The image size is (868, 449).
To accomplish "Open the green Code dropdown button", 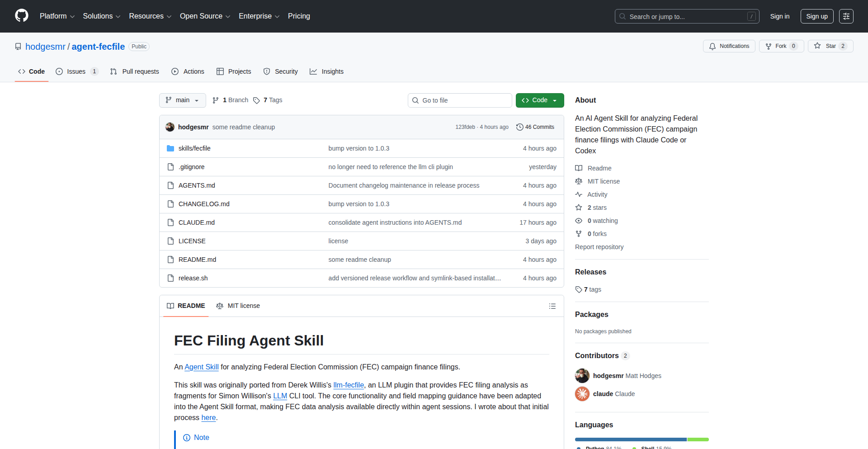I will tap(539, 100).
